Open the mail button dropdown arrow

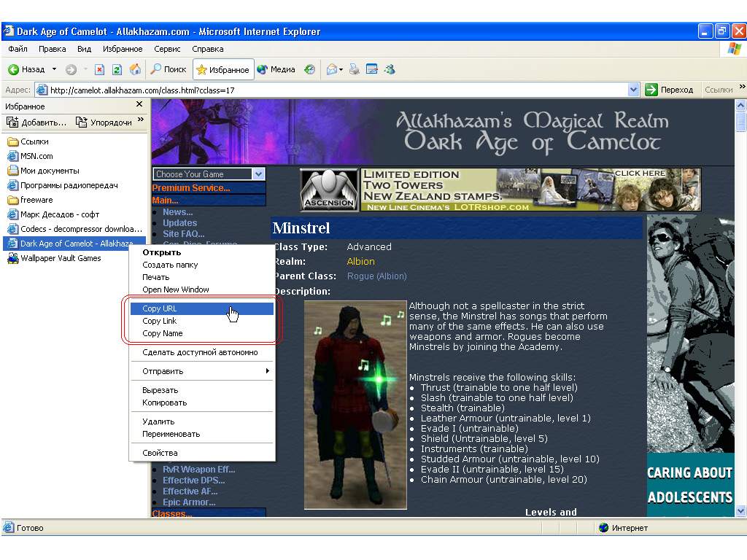click(341, 70)
